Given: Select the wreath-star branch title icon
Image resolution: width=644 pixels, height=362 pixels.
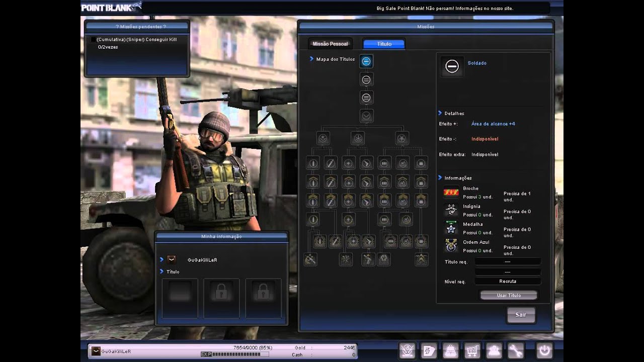Looking at the screenshot, I should [323, 138].
